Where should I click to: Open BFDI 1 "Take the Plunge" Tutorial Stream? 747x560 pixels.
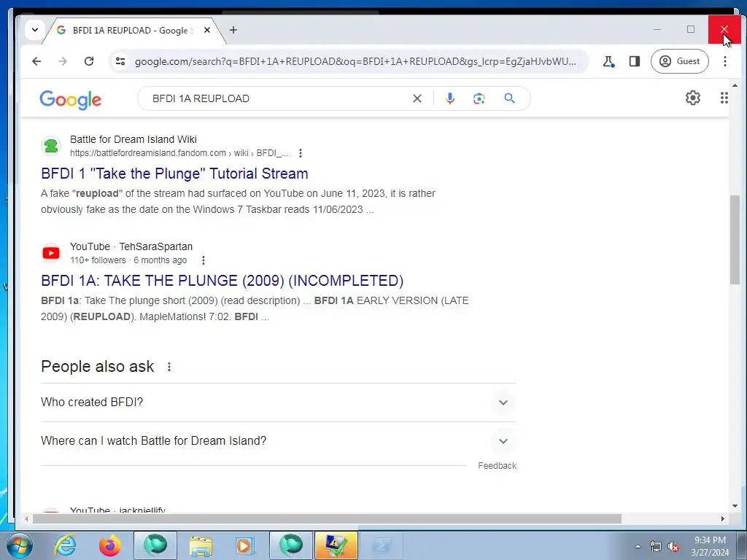pyautogui.click(x=174, y=174)
